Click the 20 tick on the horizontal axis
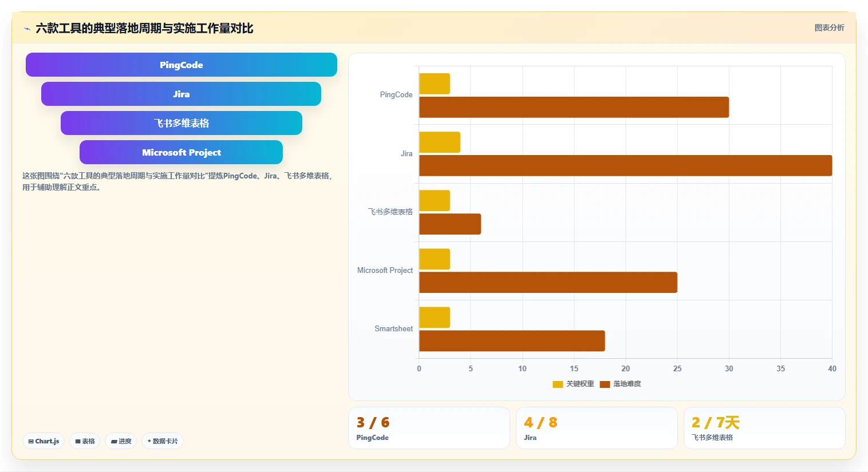 (x=626, y=368)
